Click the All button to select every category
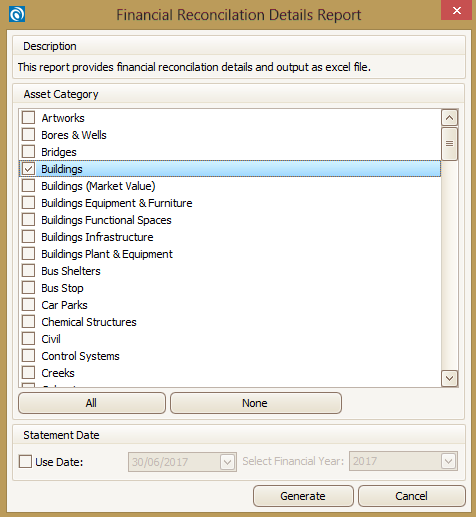This screenshot has width=476, height=517. pos(92,403)
